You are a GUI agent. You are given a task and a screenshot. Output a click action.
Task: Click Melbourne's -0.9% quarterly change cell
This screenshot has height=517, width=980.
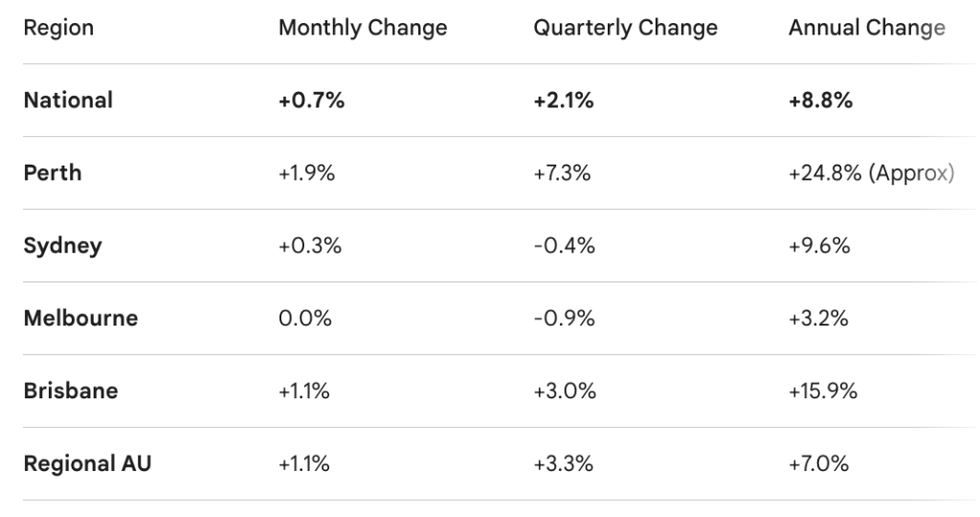564,318
